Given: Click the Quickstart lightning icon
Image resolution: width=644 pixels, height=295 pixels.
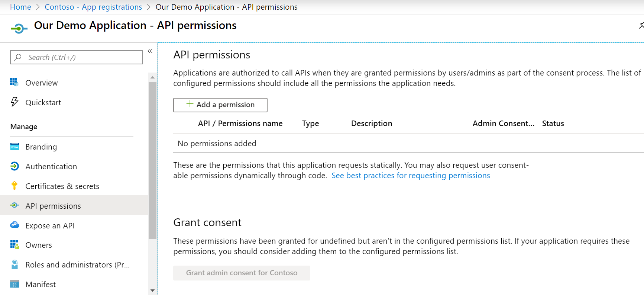Looking at the screenshot, I should tap(14, 102).
